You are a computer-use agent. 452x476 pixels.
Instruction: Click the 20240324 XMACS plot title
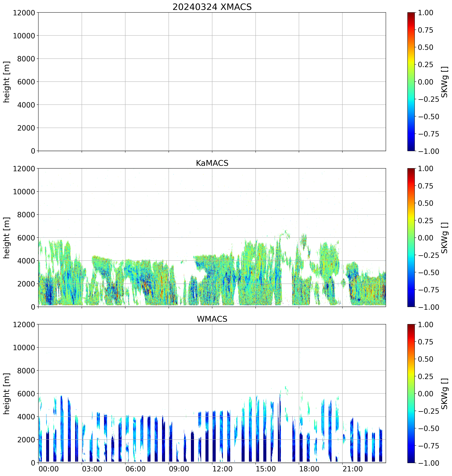pos(212,7)
